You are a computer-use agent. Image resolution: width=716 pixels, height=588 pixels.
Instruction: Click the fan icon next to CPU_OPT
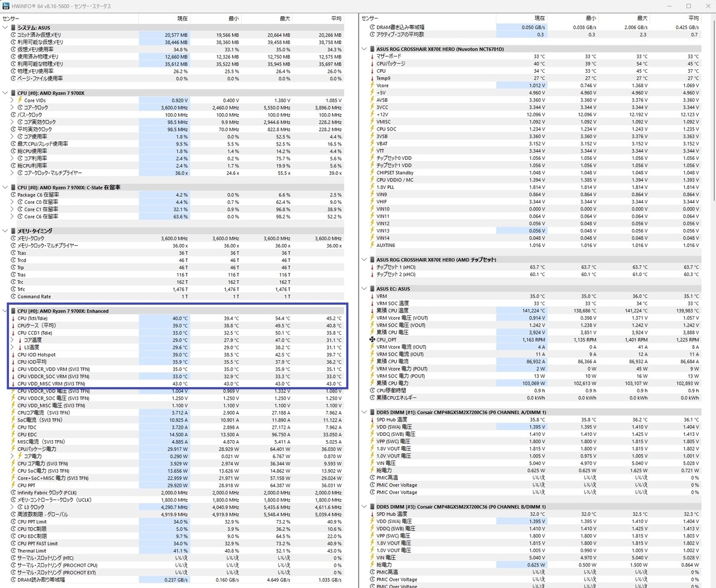tap(372, 339)
